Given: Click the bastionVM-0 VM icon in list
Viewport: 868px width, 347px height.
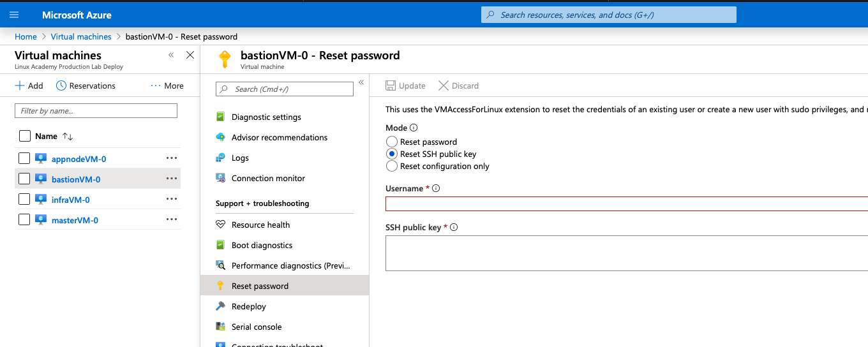Looking at the screenshot, I should click(x=41, y=179).
